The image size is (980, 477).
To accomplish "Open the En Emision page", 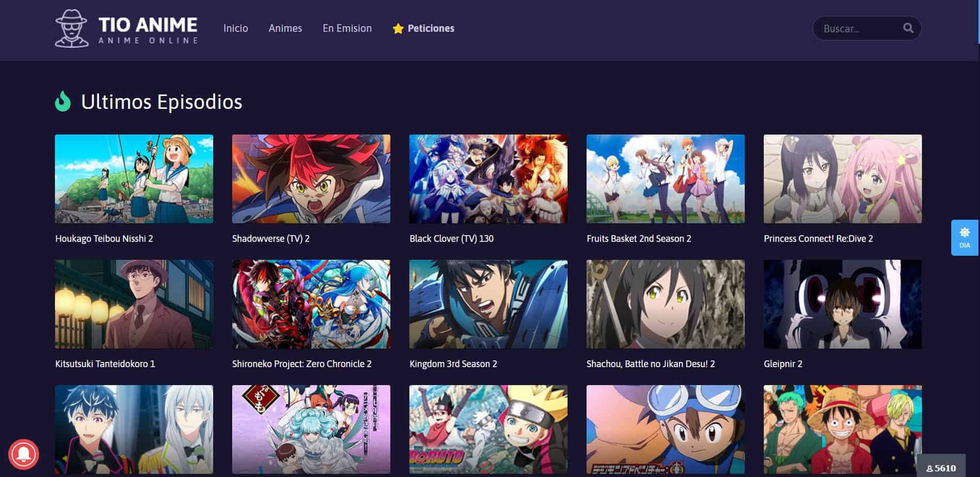I will coord(347,28).
